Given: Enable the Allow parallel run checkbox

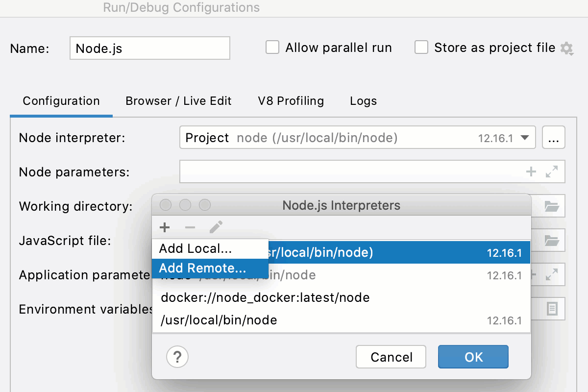Looking at the screenshot, I should click(x=272, y=47).
